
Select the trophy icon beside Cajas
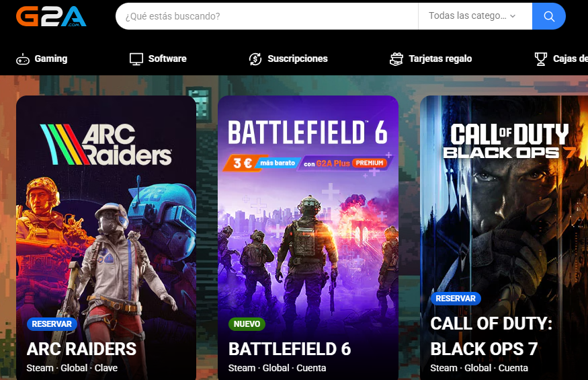(x=541, y=59)
